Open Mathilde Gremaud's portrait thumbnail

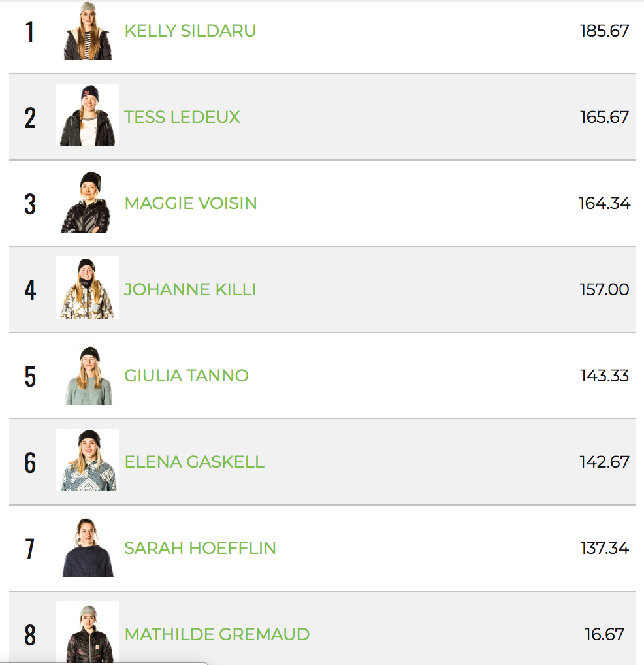click(88, 632)
